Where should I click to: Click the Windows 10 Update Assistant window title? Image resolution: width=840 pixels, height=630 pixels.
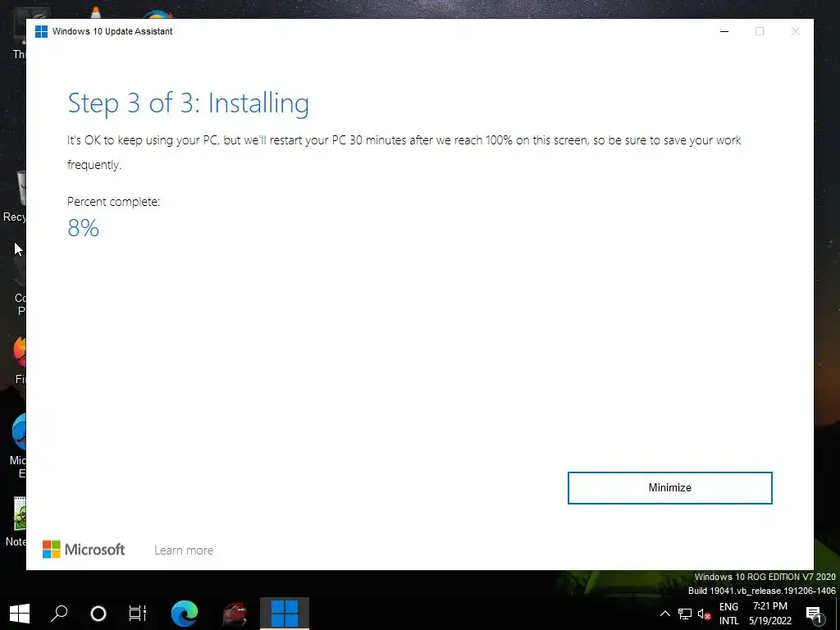coord(112,32)
